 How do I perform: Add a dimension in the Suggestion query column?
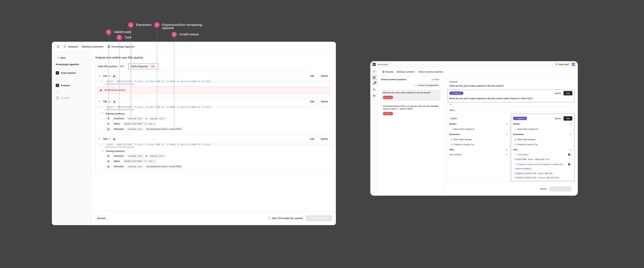pyautogui.click(x=570, y=134)
